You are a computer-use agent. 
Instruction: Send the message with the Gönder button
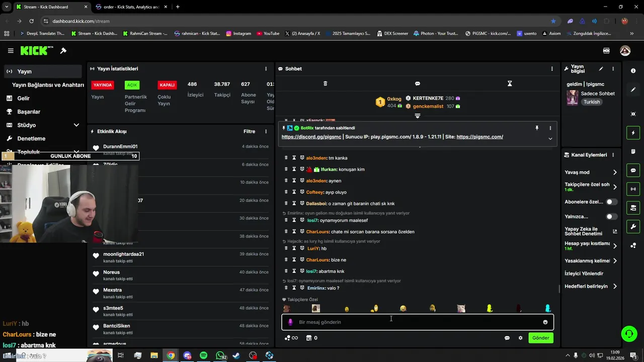541,338
